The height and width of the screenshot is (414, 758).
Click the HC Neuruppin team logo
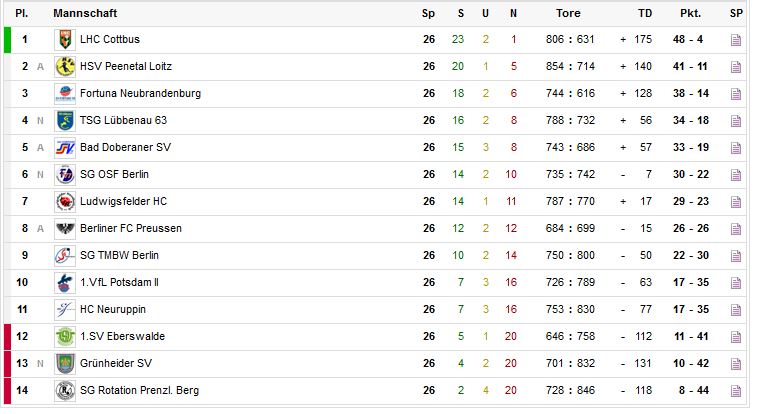pos(65,310)
